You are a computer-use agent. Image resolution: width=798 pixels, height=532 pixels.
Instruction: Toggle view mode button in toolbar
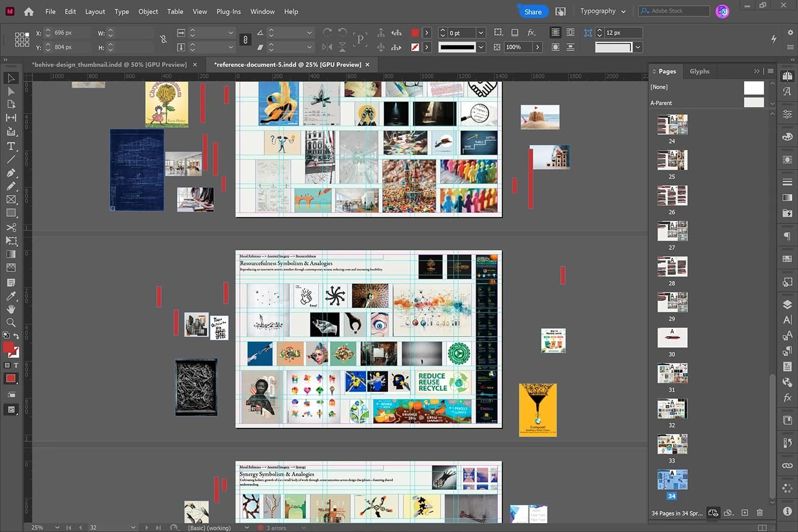(11, 410)
